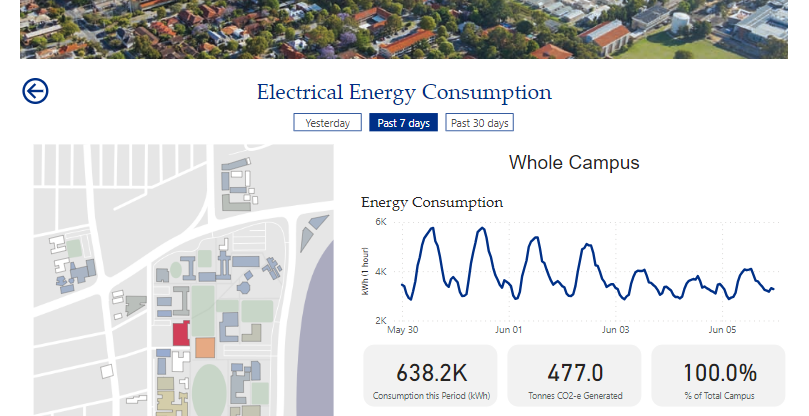Screen dimensions: 809x416
Task: Switch to Past 30 days range
Action: 480,123
